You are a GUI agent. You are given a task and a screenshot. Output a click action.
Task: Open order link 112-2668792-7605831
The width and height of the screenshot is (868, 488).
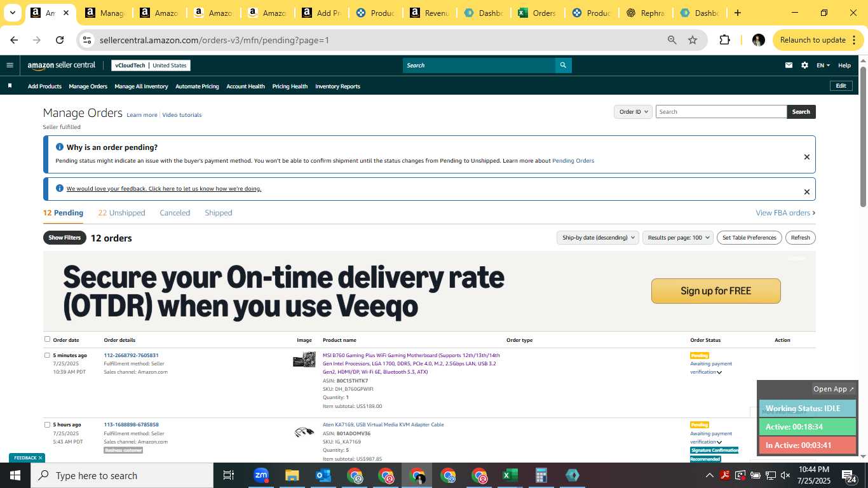click(132, 355)
